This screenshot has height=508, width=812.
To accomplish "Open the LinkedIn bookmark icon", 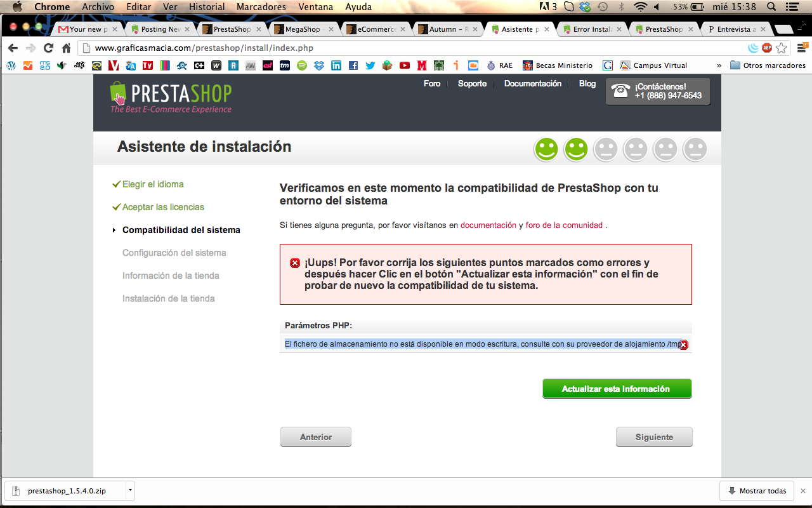I will pyautogui.click(x=336, y=65).
